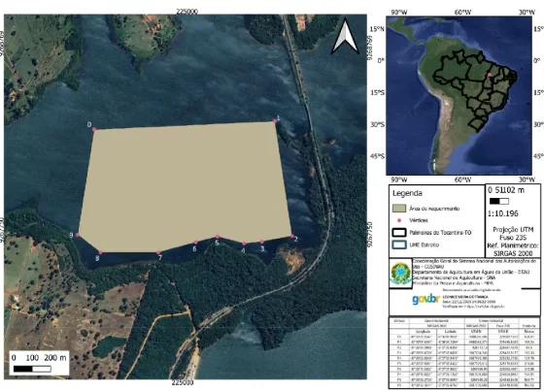Click the 0 100 200 m scale bar
544x392 pixels.
[39, 363]
